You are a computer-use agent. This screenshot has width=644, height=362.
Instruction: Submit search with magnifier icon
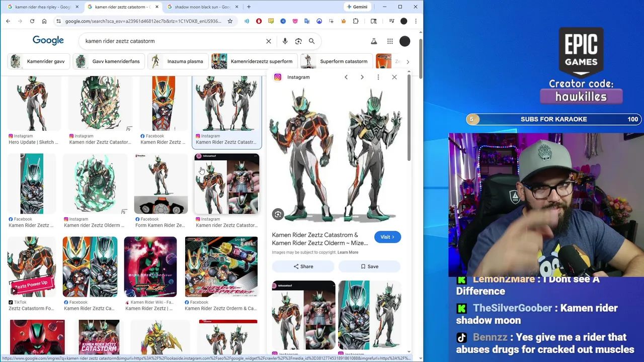click(x=312, y=41)
